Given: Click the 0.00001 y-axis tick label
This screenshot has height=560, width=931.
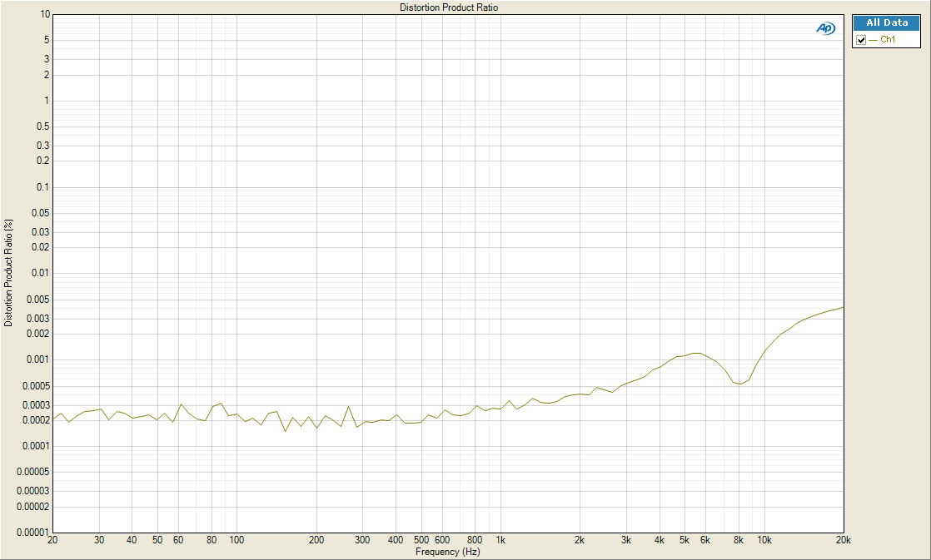Looking at the screenshot, I should coord(33,532).
